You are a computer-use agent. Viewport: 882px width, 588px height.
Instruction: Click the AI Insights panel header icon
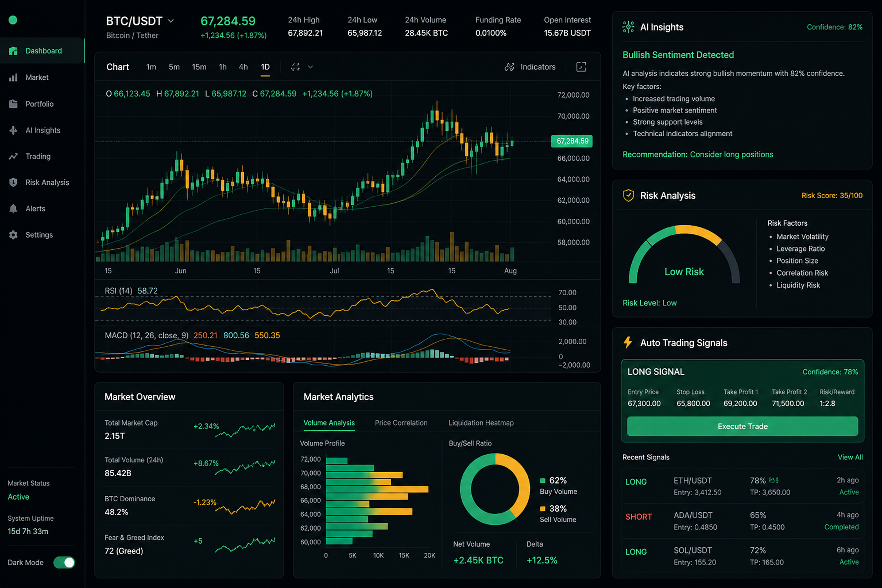point(628,27)
